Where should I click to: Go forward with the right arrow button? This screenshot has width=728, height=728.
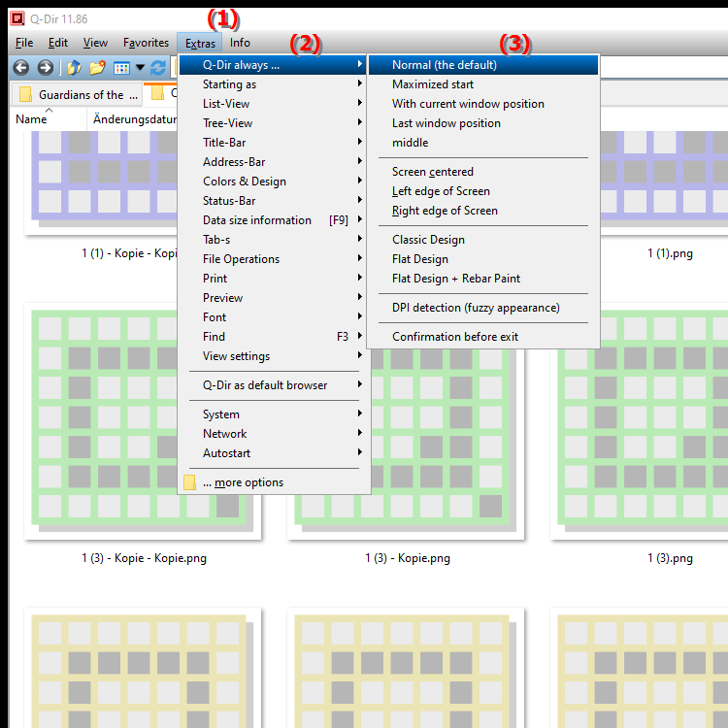(45, 68)
